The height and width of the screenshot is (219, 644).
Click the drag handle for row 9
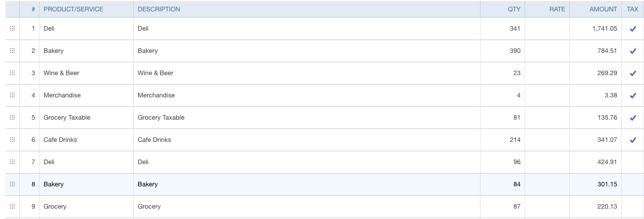[x=12, y=207]
